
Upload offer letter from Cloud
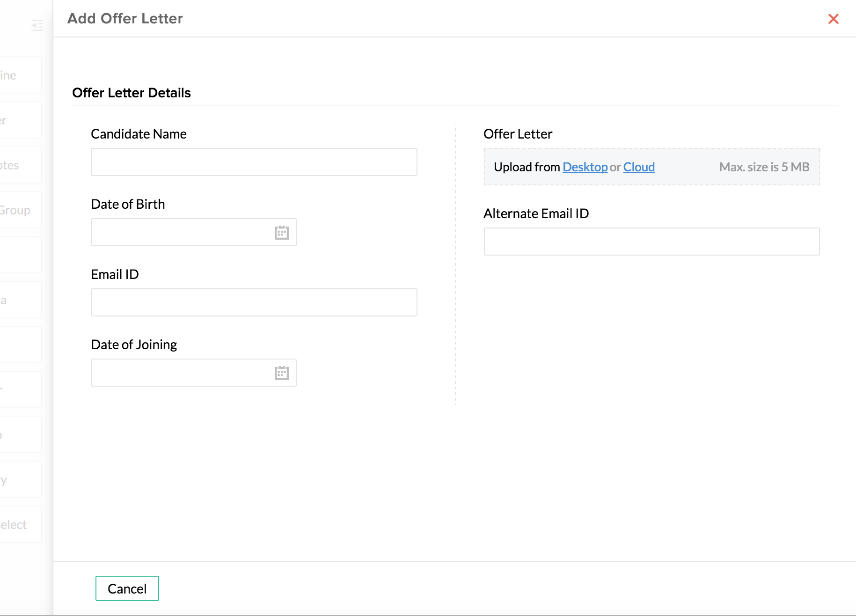click(638, 167)
